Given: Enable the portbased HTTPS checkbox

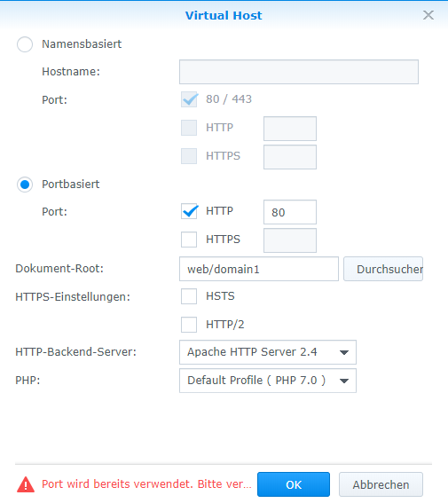Looking at the screenshot, I should pos(189,240).
